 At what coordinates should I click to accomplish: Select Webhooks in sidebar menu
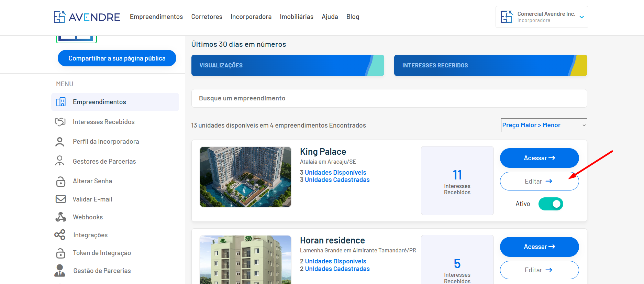click(x=88, y=217)
